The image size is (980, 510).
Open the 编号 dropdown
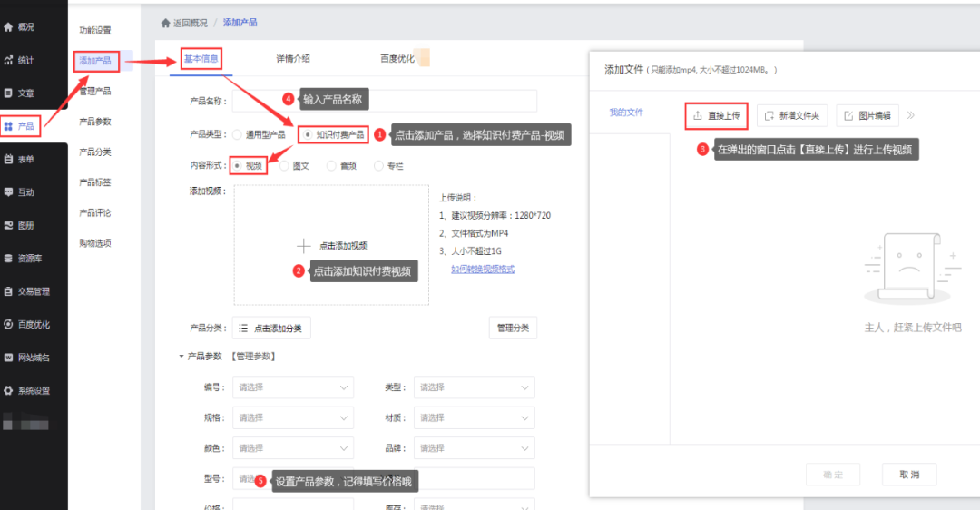point(293,387)
